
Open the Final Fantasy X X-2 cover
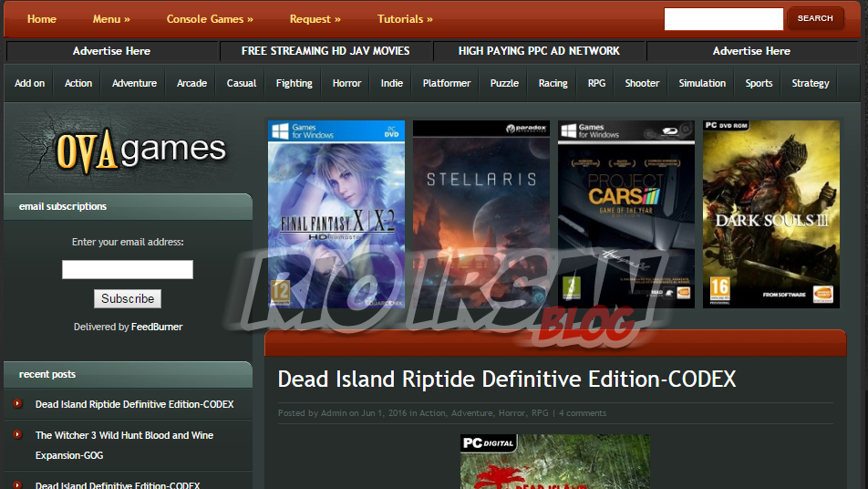[x=336, y=214]
